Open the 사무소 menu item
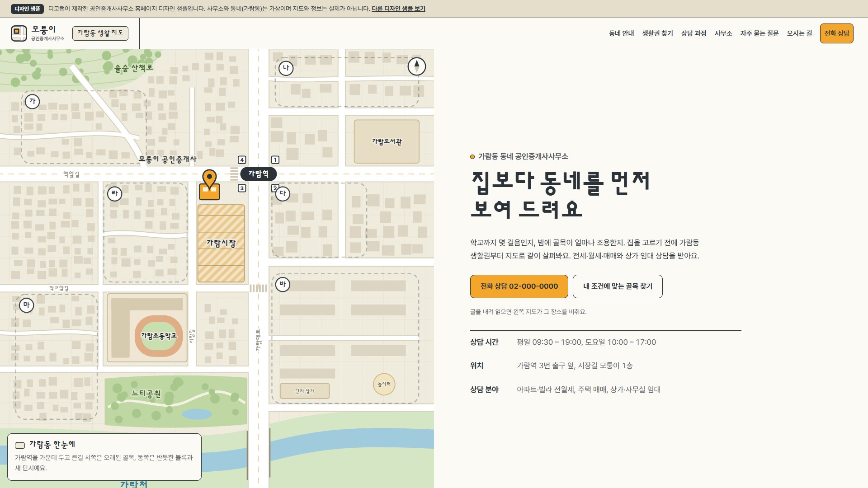This screenshot has height=488, width=868. [x=723, y=33]
